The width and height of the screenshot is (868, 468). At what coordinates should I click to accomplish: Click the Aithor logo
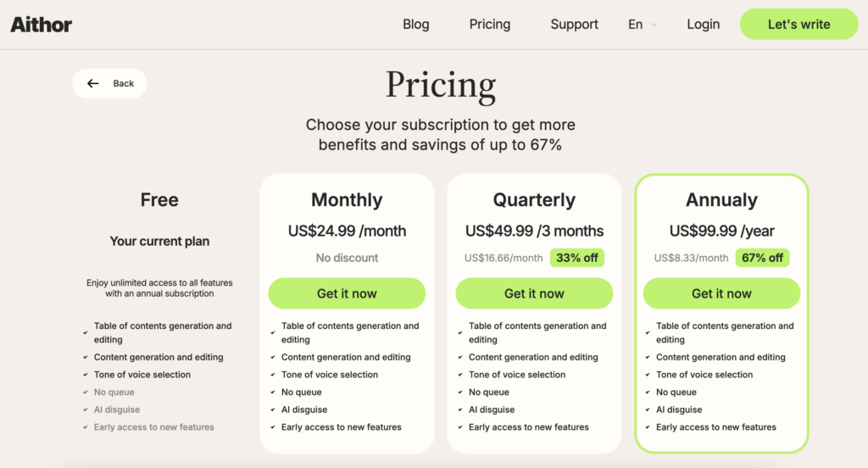pos(41,24)
